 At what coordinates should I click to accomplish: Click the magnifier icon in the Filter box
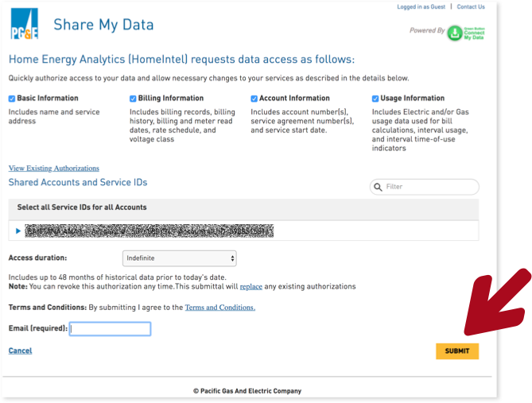coord(378,187)
